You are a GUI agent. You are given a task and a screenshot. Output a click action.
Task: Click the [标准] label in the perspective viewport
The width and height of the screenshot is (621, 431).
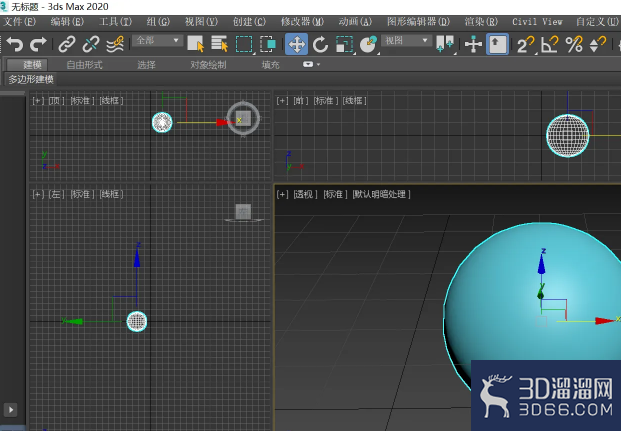click(335, 194)
